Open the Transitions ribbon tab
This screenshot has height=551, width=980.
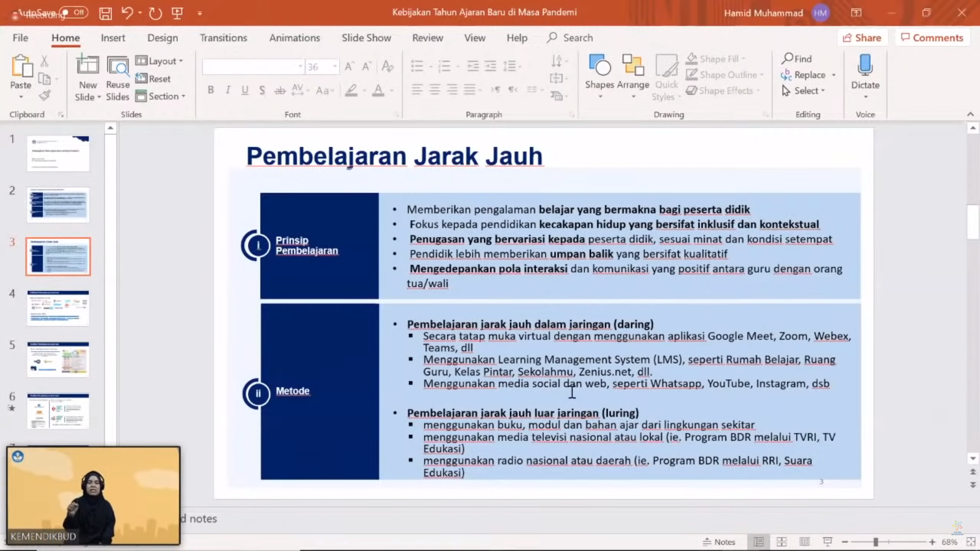[223, 38]
